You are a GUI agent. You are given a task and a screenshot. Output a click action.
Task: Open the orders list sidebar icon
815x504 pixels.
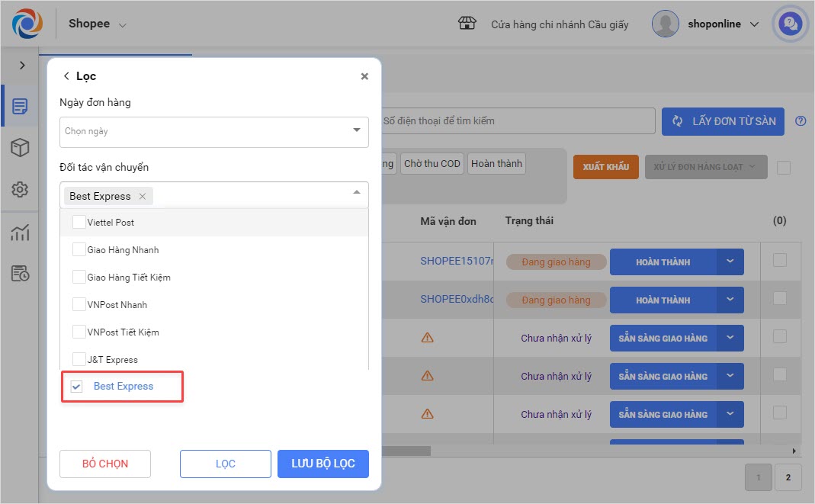[20, 107]
